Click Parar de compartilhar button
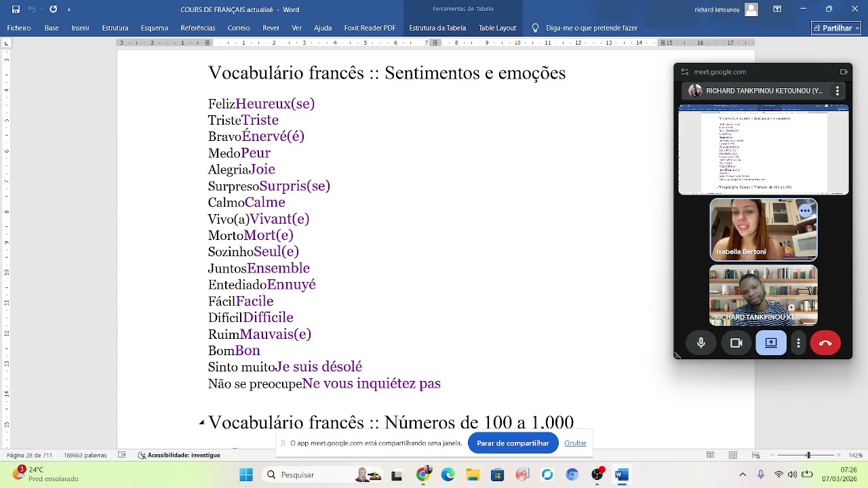The image size is (868, 488). [513, 443]
